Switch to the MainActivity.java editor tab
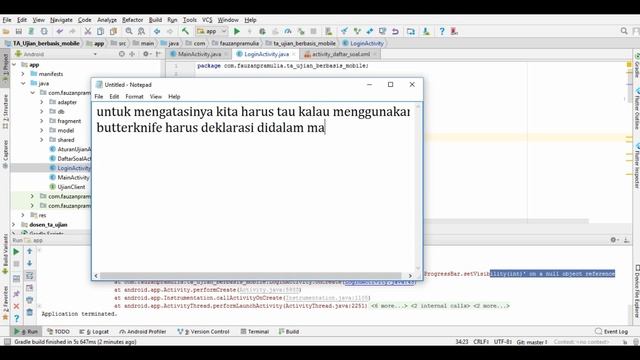640x360 pixels. (199, 54)
